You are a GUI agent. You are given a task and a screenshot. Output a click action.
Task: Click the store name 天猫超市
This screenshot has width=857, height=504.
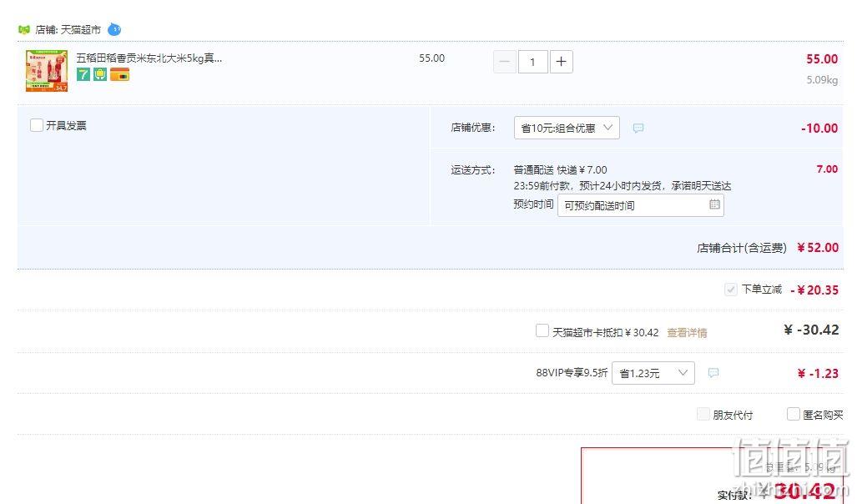80,29
